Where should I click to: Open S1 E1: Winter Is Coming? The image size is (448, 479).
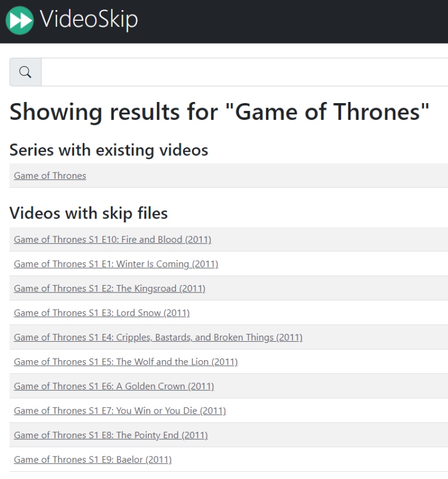coord(116,264)
